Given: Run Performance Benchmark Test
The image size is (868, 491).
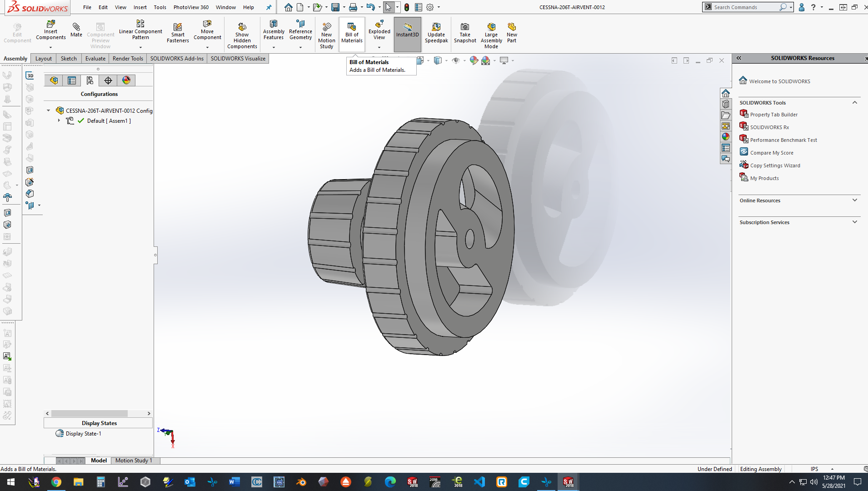Looking at the screenshot, I should click(783, 140).
